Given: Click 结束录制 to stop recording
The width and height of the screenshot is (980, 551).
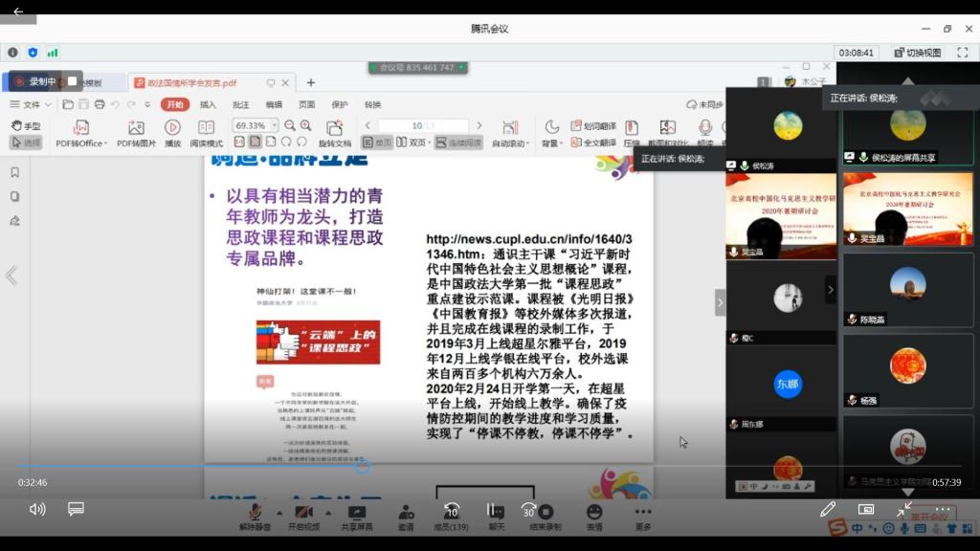Looking at the screenshot, I should 541,512.
